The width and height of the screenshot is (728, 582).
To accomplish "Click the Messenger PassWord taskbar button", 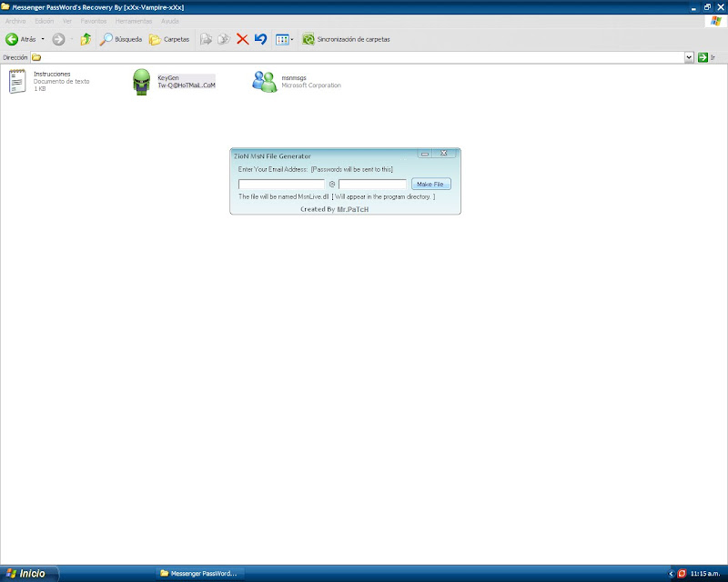I will (x=199, y=574).
